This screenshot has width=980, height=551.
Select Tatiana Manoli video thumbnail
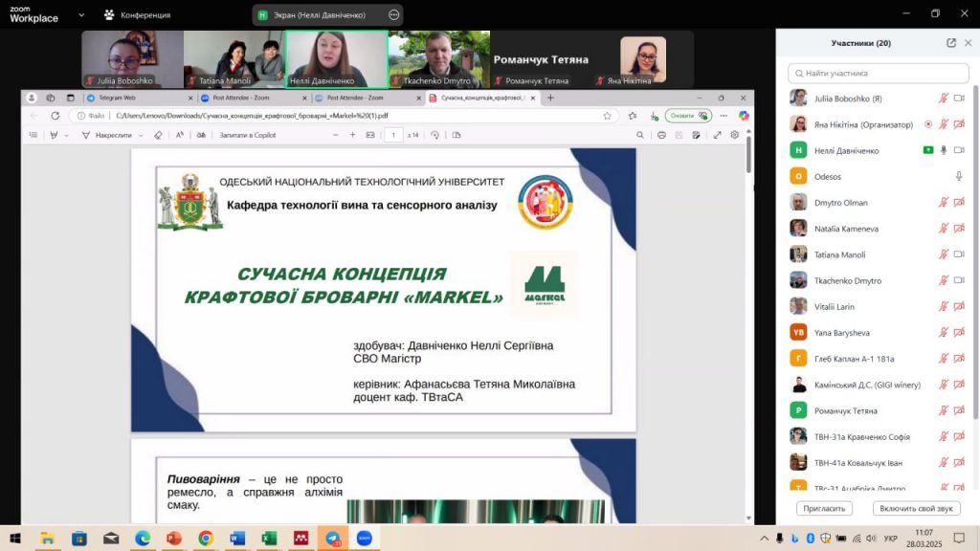[234, 58]
